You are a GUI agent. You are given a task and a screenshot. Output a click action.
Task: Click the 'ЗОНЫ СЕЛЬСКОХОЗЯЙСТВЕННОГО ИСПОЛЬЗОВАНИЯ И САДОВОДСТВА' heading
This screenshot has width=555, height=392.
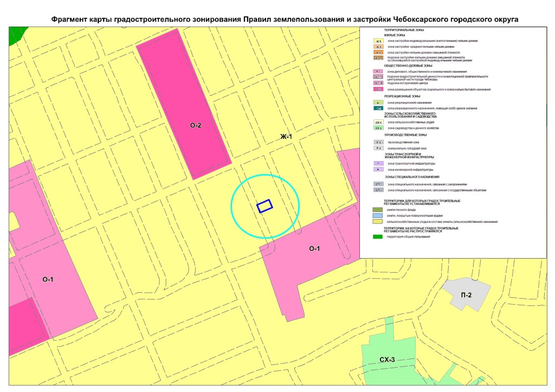(x=411, y=115)
